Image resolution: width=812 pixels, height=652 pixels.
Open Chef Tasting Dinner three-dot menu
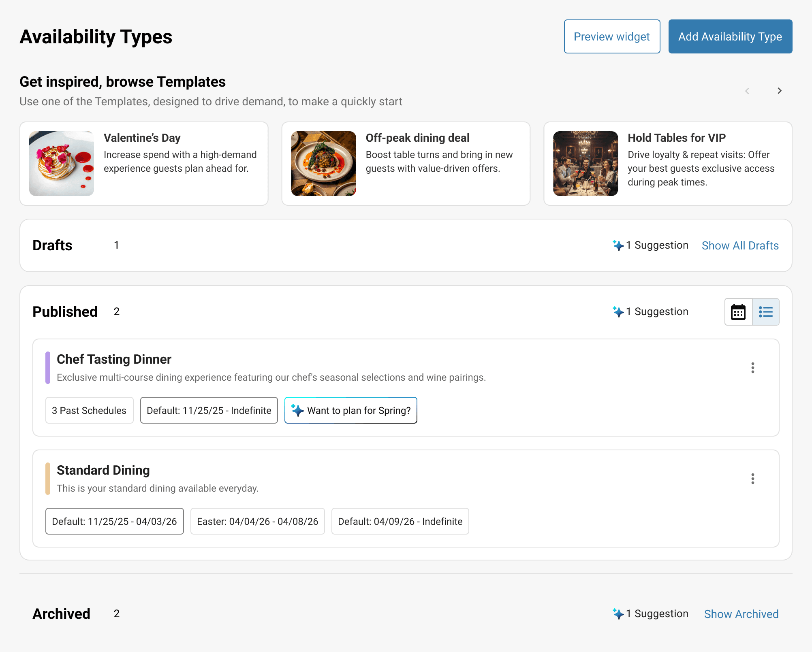(x=752, y=368)
